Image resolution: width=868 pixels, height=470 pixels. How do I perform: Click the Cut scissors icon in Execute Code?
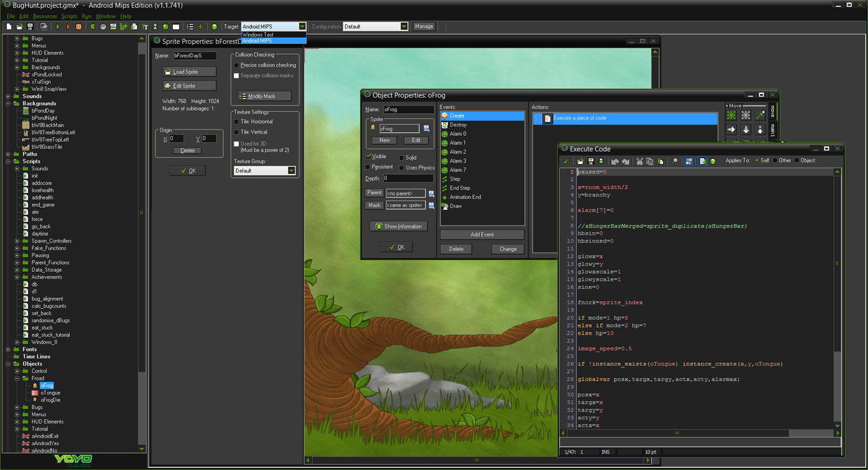pyautogui.click(x=639, y=161)
